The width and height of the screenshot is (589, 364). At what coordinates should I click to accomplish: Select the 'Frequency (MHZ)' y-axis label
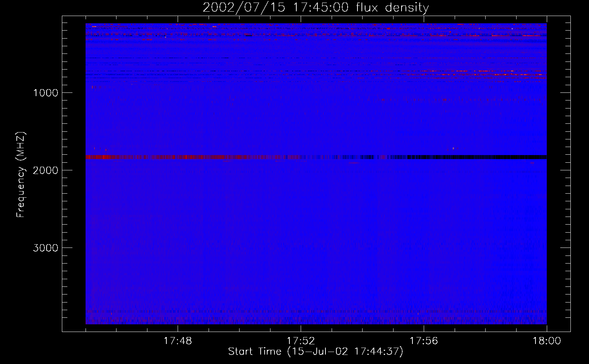pos(21,175)
